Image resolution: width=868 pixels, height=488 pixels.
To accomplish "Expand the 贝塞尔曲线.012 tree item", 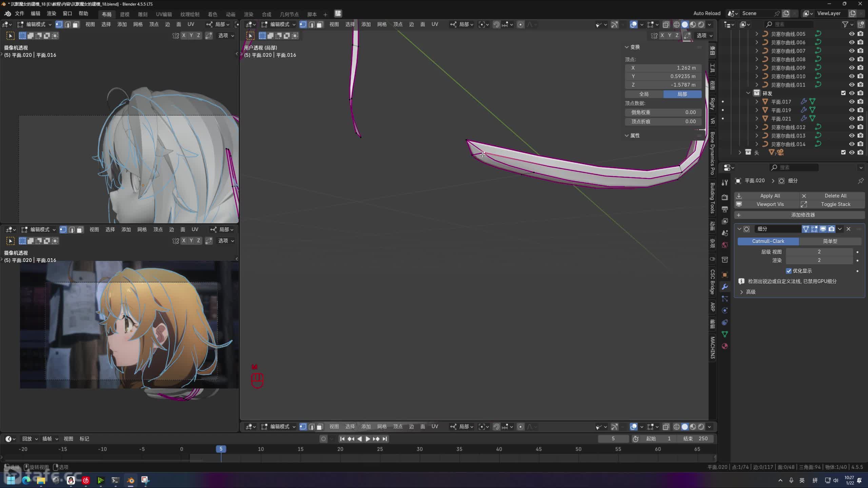I will [x=757, y=127].
